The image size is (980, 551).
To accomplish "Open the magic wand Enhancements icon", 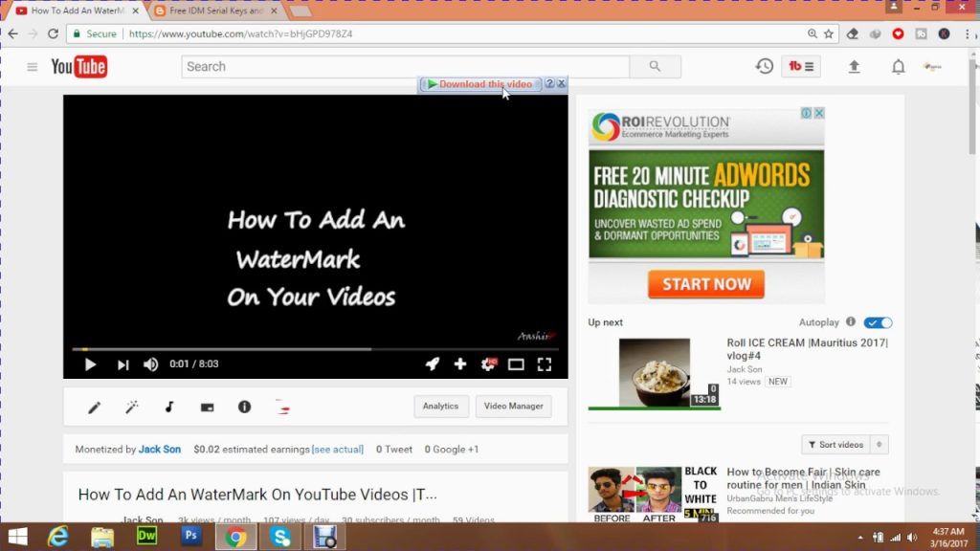I will [x=132, y=408].
